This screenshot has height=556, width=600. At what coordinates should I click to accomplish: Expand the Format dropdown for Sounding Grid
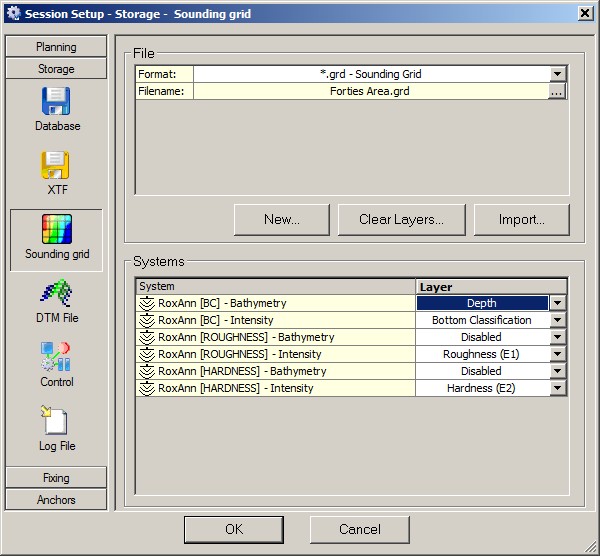pos(557,74)
